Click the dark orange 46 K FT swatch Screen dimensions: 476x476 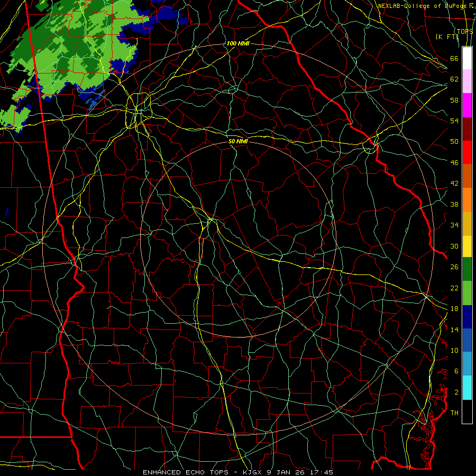[467, 176]
